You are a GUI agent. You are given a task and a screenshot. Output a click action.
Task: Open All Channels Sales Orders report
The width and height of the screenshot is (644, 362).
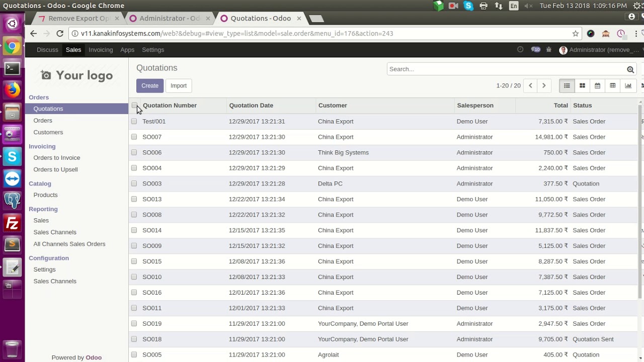pyautogui.click(x=69, y=244)
